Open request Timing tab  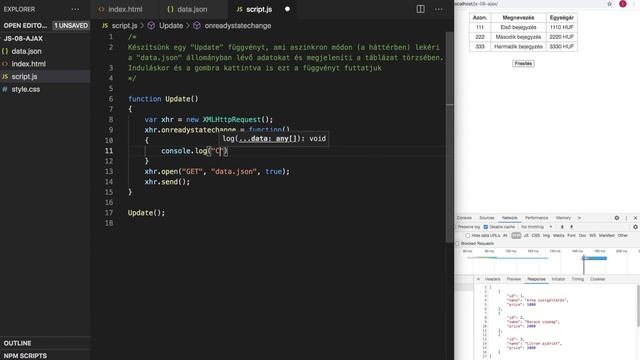pyautogui.click(x=578, y=279)
